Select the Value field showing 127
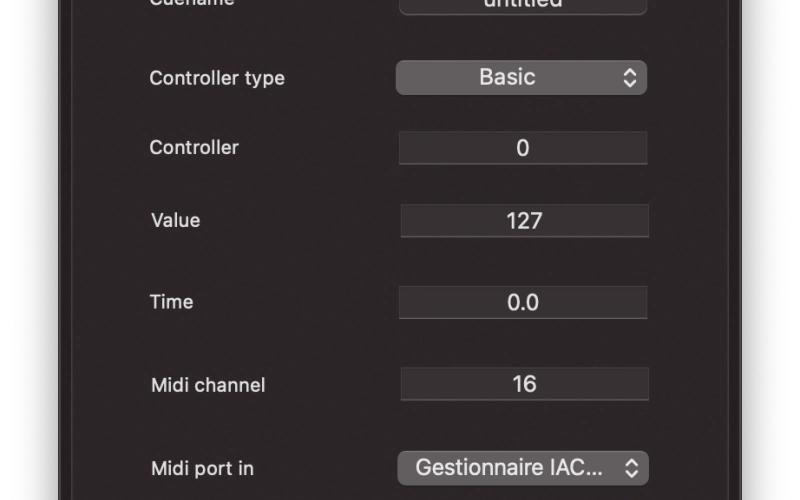Screen dimensions: 800x500 click(x=524, y=221)
